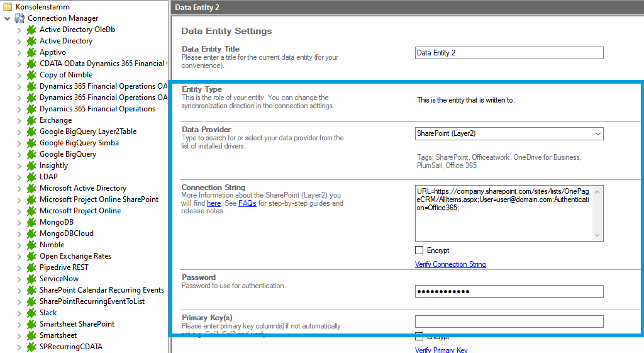Image resolution: width=644 pixels, height=353 pixels.
Task: Expand the Insightly connection node
Action: click(19, 165)
